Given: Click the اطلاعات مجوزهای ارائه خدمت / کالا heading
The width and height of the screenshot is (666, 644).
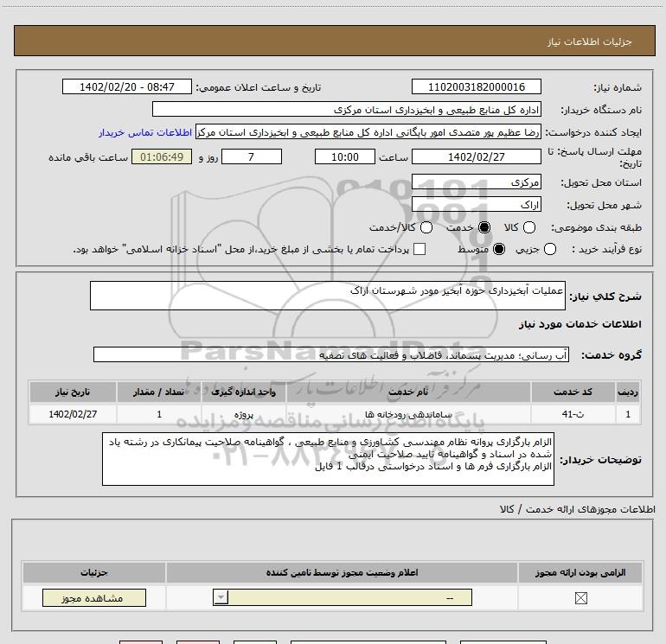Looking at the screenshot, I should click(577, 509).
